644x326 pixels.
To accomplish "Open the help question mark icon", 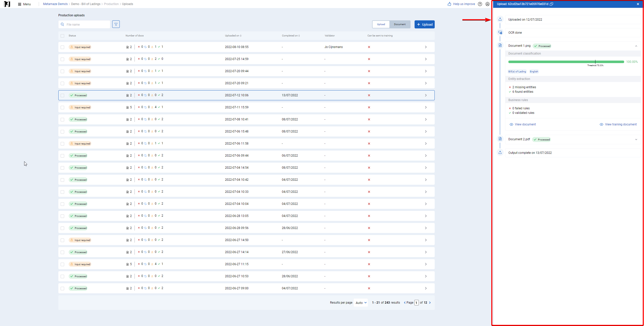I will point(480,4).
